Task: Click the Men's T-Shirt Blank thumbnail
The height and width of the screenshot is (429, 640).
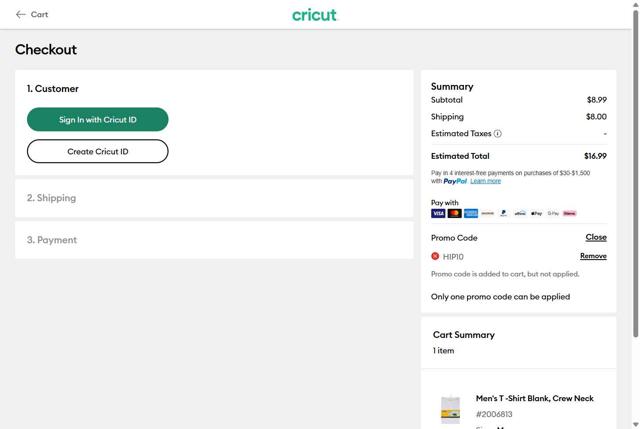Action: tap(450, 409)
